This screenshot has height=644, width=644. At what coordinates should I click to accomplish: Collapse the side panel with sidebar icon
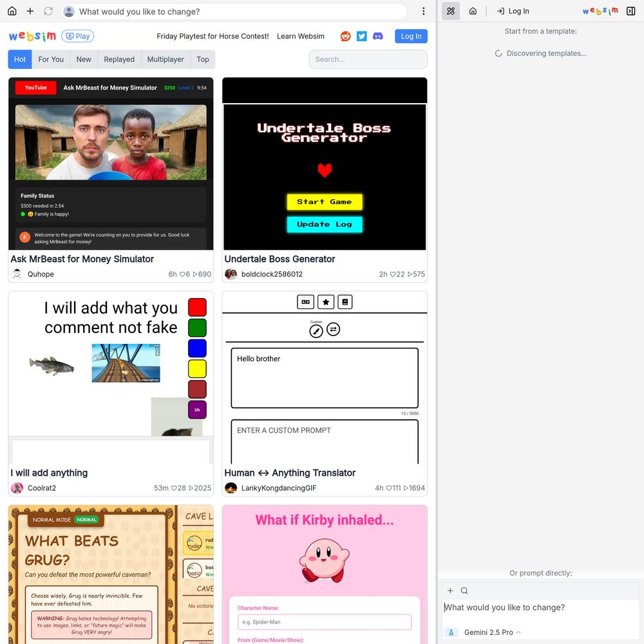click(631, 11)
